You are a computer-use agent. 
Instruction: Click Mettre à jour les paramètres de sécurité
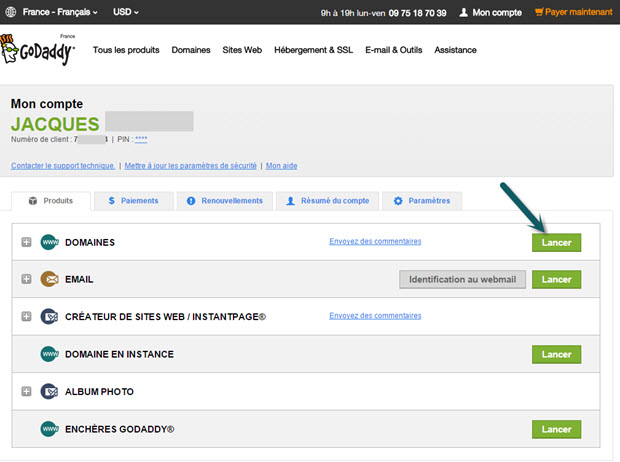click(x=191, y=166)
